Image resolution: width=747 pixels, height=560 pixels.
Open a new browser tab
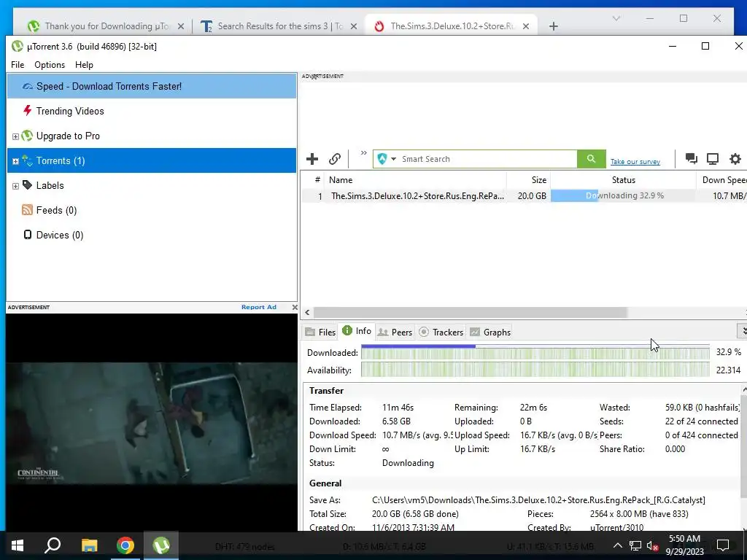(x=553, y=27)
